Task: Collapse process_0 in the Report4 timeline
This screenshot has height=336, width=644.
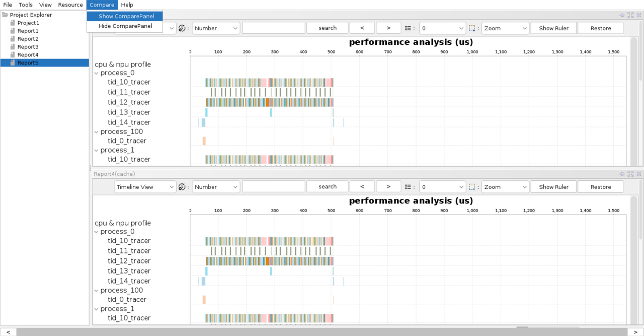Action: coord(97,232)
